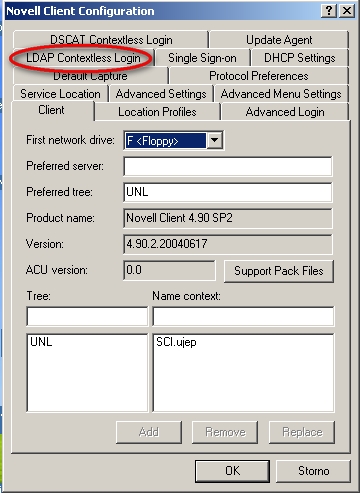Click the question mark help icon
Screen dimensions: 360x493
point(329,11)
